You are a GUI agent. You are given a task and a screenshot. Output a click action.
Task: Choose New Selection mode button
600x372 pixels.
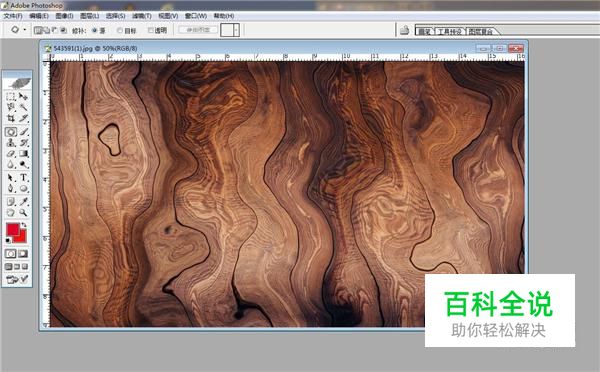click(x=38, y=30)
